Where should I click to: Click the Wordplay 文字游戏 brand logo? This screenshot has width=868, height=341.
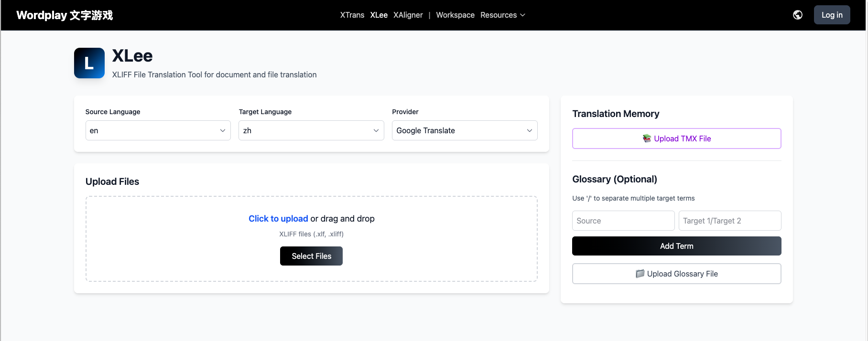[x=65, y=15]
